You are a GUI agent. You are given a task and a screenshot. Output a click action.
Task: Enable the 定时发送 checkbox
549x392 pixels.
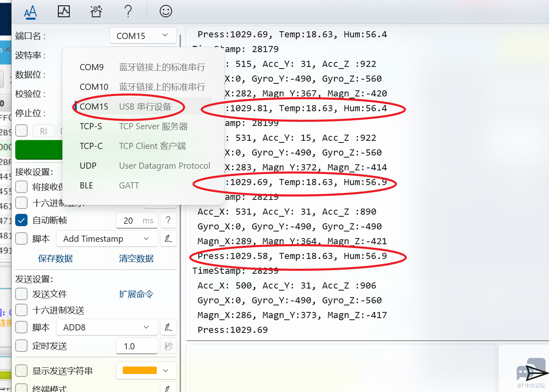point(21,346)
